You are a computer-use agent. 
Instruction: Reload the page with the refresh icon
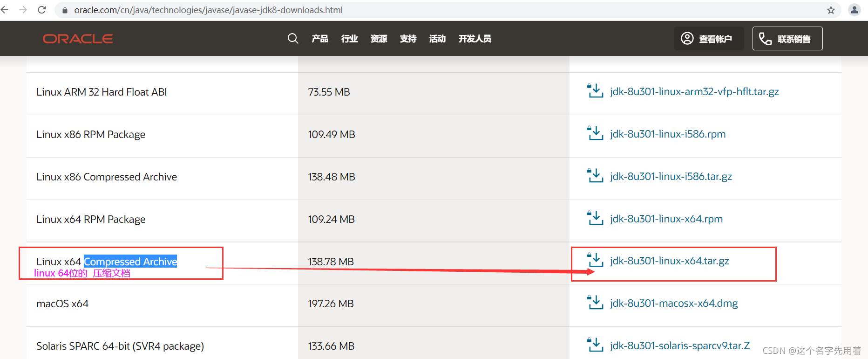[42, 10]
